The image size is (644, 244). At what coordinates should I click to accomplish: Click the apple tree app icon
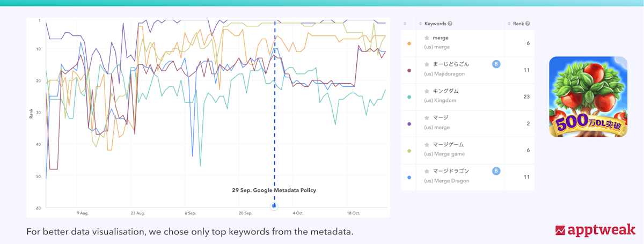click(x=588, y=97)
